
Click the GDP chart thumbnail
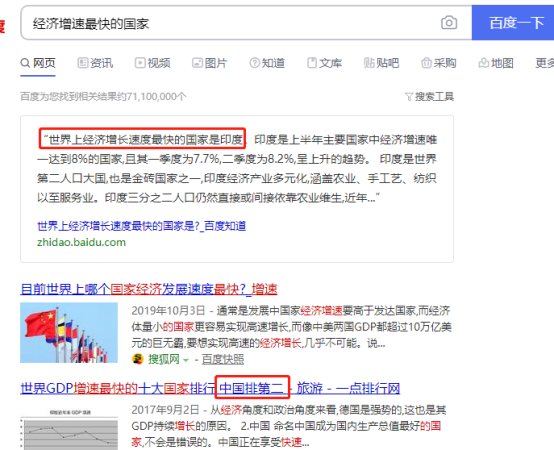click(69, 429)
